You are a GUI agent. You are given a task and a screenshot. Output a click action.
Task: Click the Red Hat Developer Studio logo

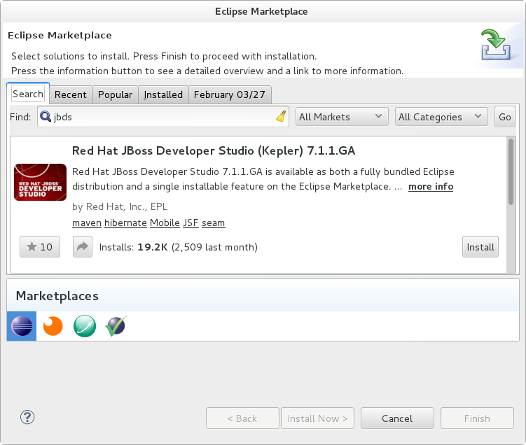coord(40,182)
